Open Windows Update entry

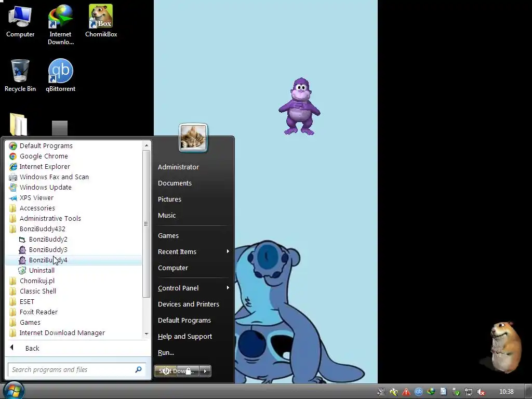click(74, 187)
